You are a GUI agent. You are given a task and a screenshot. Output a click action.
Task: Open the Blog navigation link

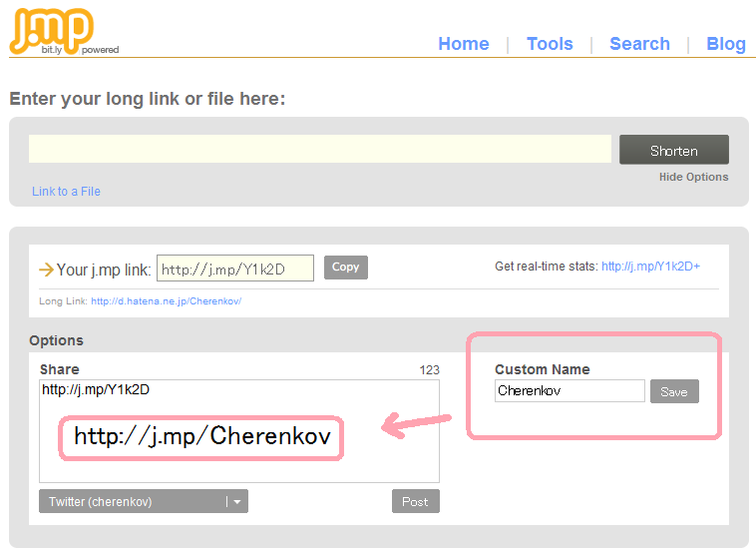pyautogui.click(x=726, y=44)
